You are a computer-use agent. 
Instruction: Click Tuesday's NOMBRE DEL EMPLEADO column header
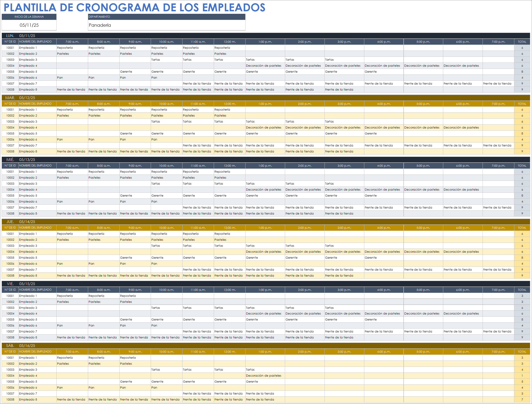[x=38, y=104]
